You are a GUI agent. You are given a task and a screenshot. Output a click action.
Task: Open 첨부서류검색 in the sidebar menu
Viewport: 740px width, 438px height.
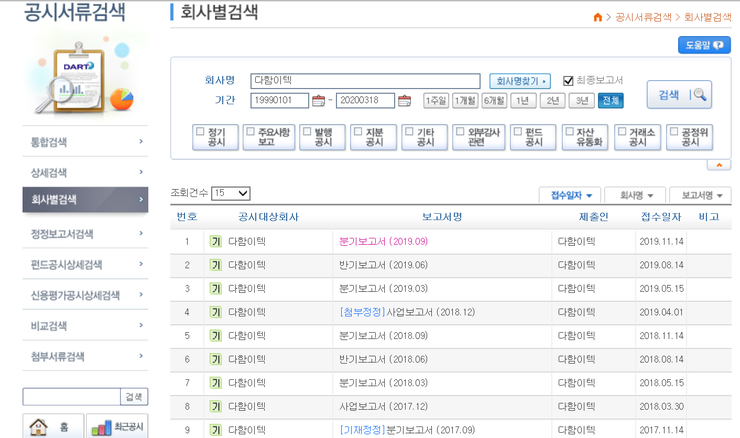point(85,356)
